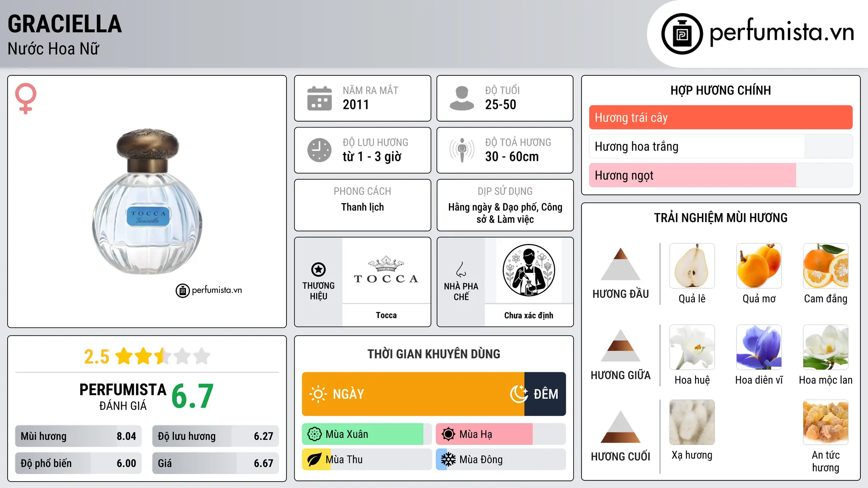The image size is (868, 488).
Task: Click the HƯƠNG ĐẦU pyramid icon
Action: coord(620,264)
